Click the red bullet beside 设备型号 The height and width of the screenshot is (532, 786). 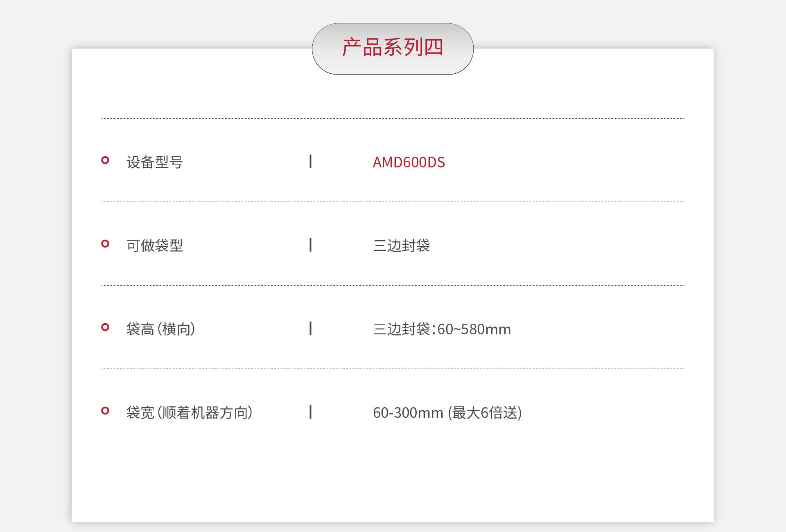105,160
